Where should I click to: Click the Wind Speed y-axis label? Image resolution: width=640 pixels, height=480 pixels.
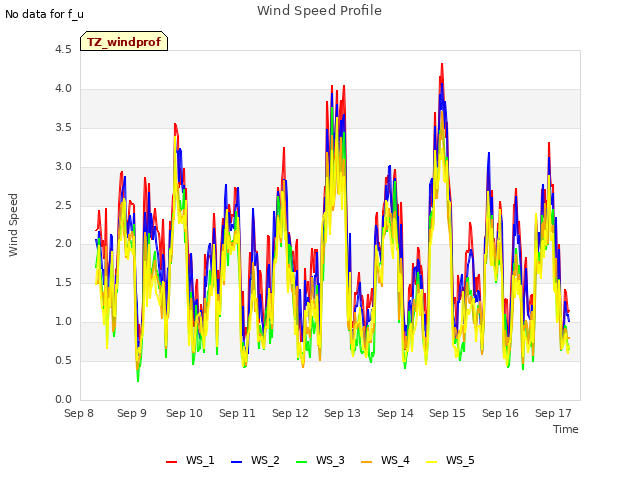(13, 225)
